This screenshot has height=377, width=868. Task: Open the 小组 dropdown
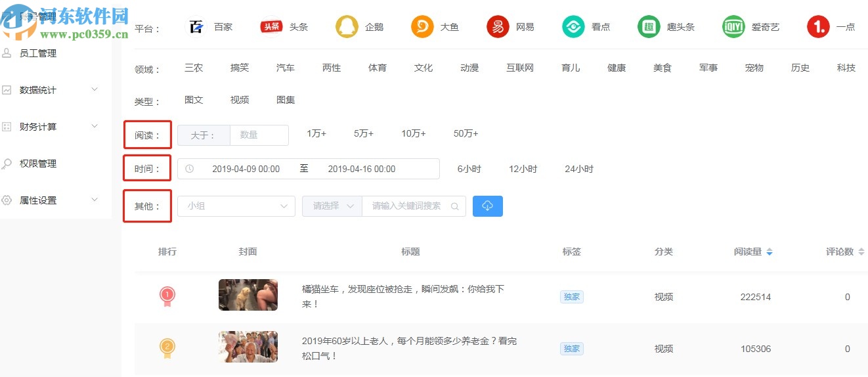coord(236,206)
